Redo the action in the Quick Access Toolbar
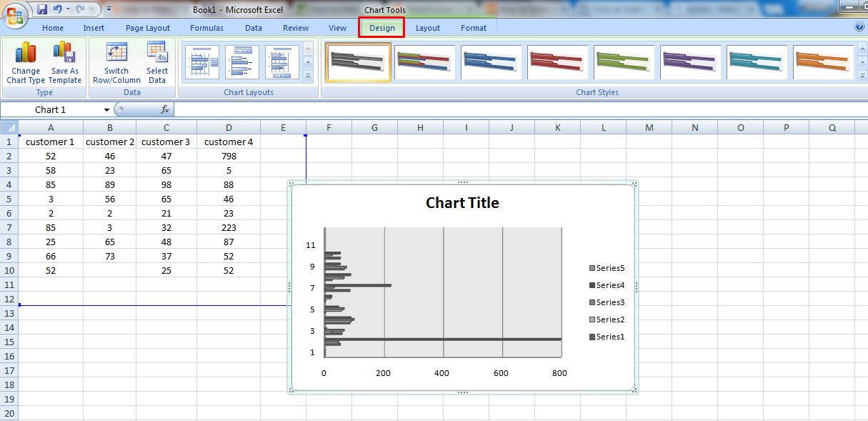The height and width of the screenshot is (421, 868). coord(81,10)
